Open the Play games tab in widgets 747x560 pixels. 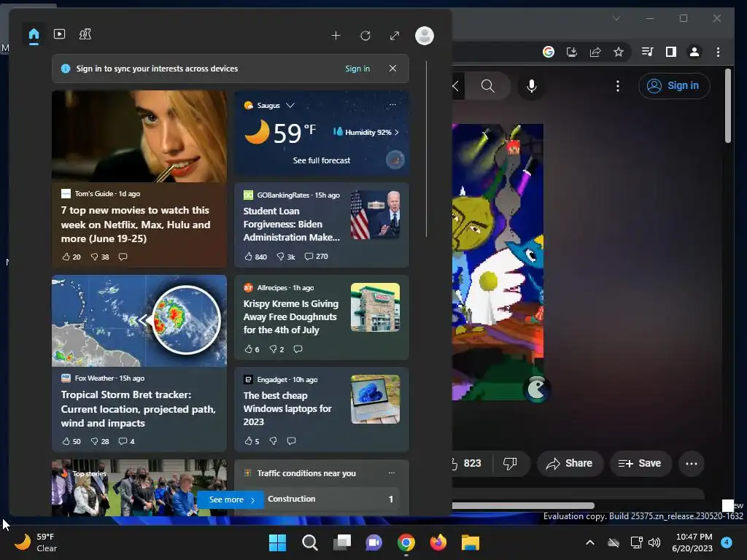(85, 34)
